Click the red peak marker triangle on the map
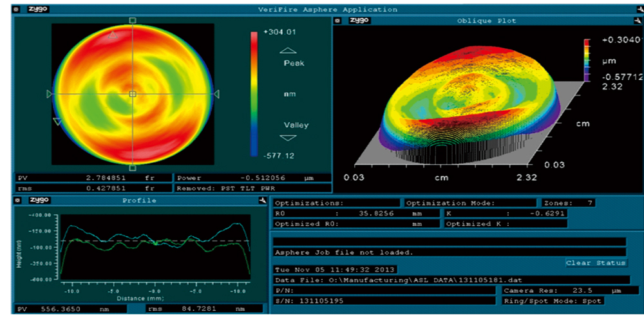This screenshot has height=316, width=644. click(x=113, y=35)
